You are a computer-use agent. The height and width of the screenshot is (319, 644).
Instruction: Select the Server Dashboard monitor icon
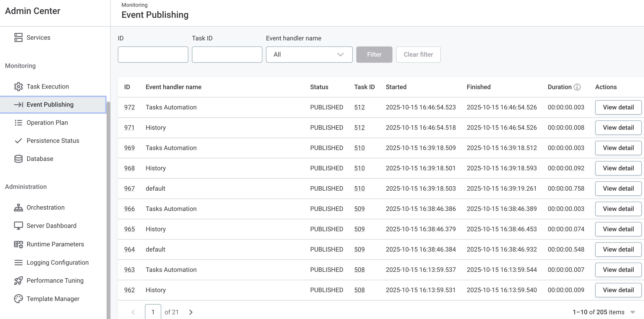click(19, 225)
